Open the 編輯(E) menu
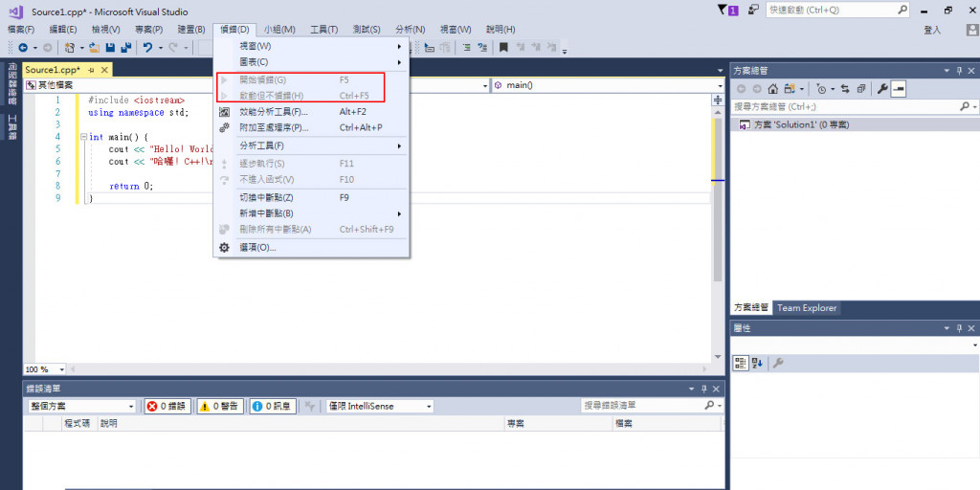Viewport: 980px width, 490px height. pyautogui.click(x=62, y=30)
